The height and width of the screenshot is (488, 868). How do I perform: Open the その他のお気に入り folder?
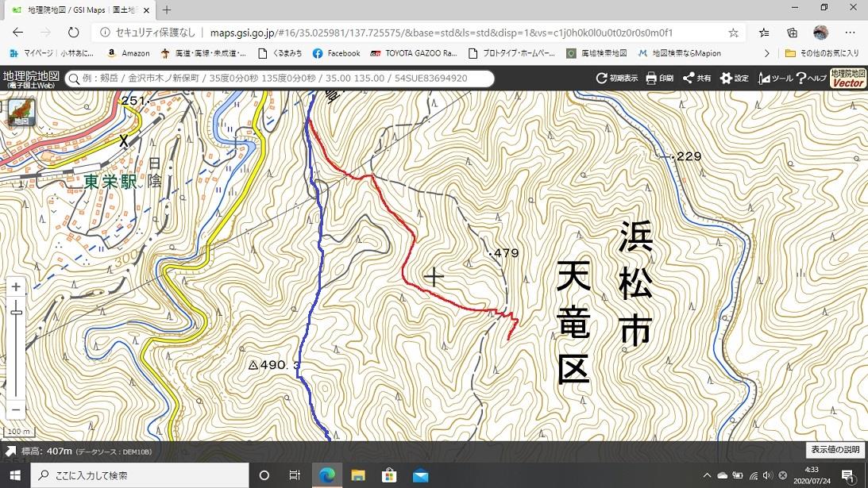pos(822,53)
